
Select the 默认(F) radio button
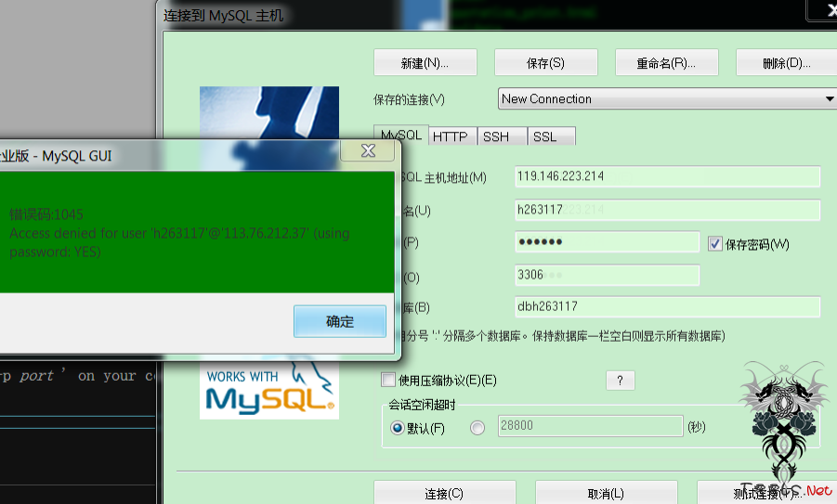point(398,428)
